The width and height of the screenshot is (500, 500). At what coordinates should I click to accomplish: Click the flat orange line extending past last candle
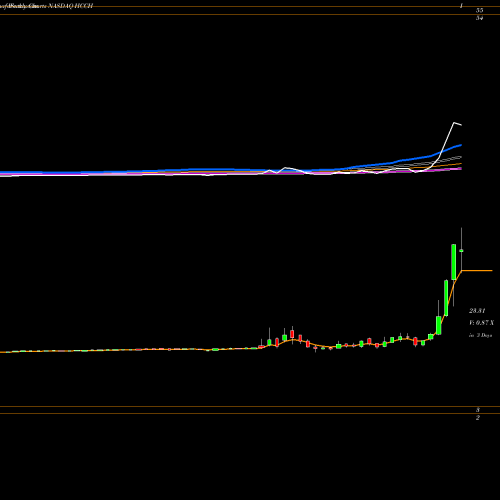pyautogui.click(x=477, y=271)
